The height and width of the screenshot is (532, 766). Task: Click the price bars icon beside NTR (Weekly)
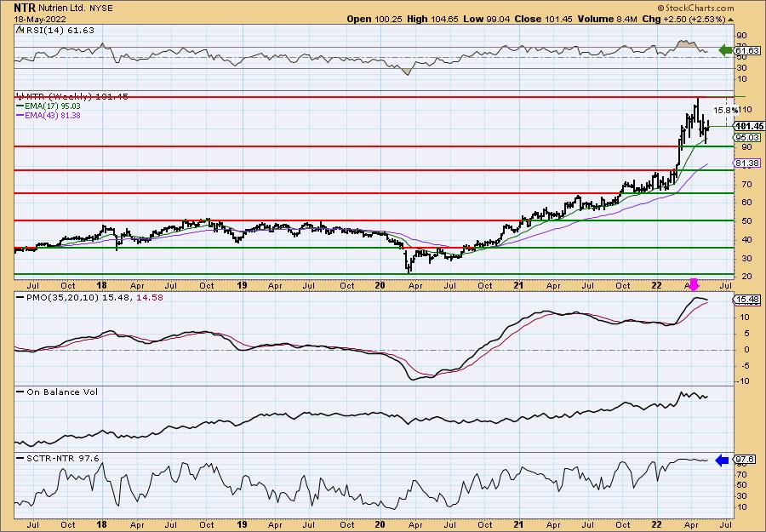20,96
